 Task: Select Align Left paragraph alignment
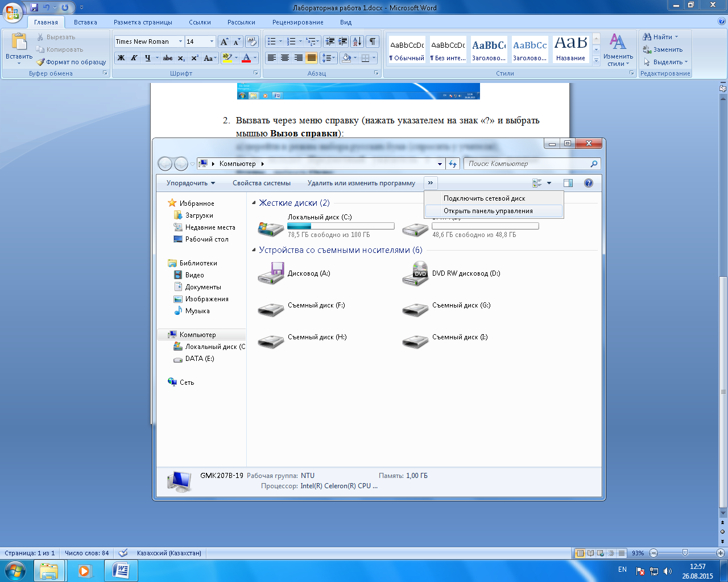point(272,58)
